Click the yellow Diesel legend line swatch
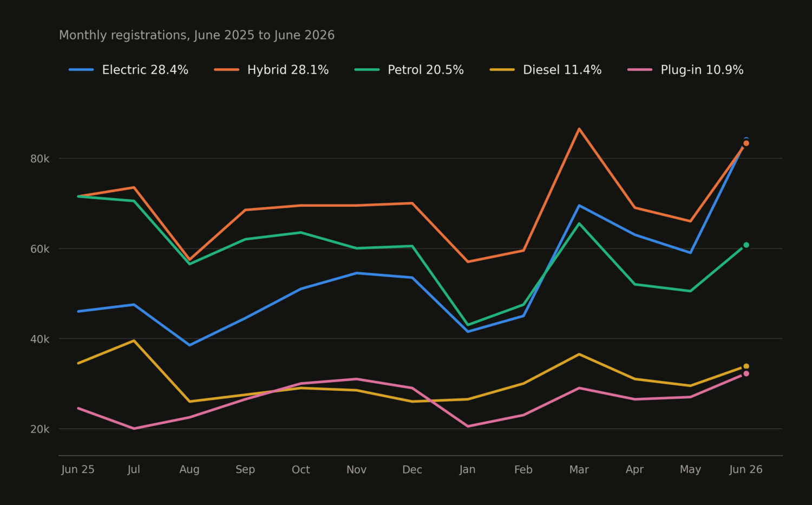Screen dimensions: 812x505 point(502,70)
